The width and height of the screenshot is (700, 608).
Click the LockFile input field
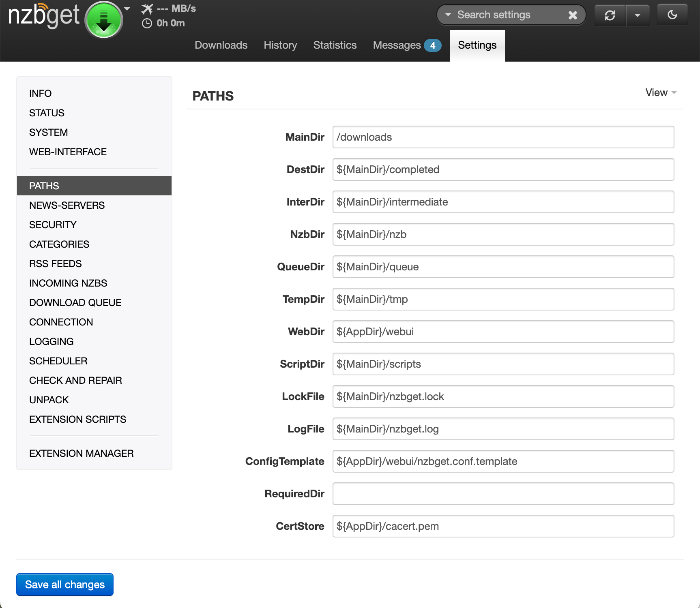click(503, 396)
